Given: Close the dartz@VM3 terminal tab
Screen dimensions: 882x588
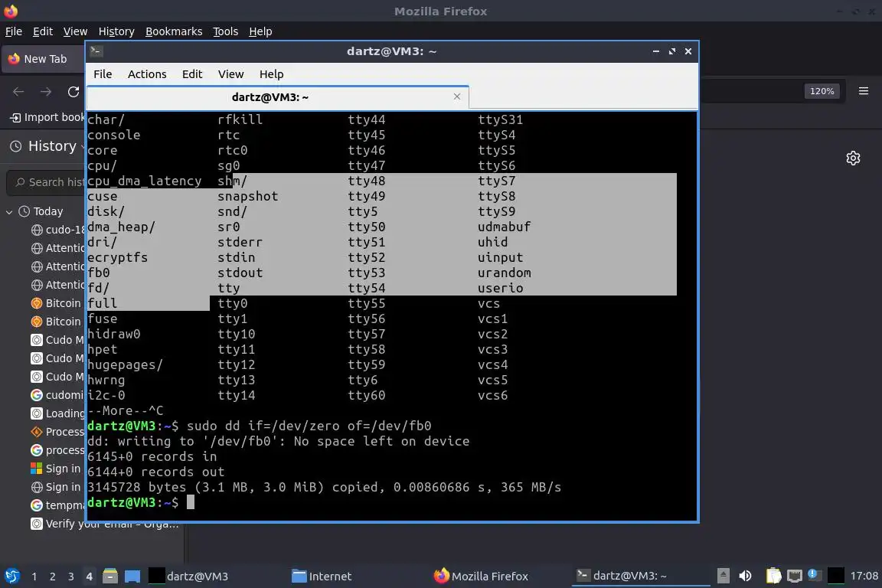Looking at the screenshot, I should click(457, 96).
